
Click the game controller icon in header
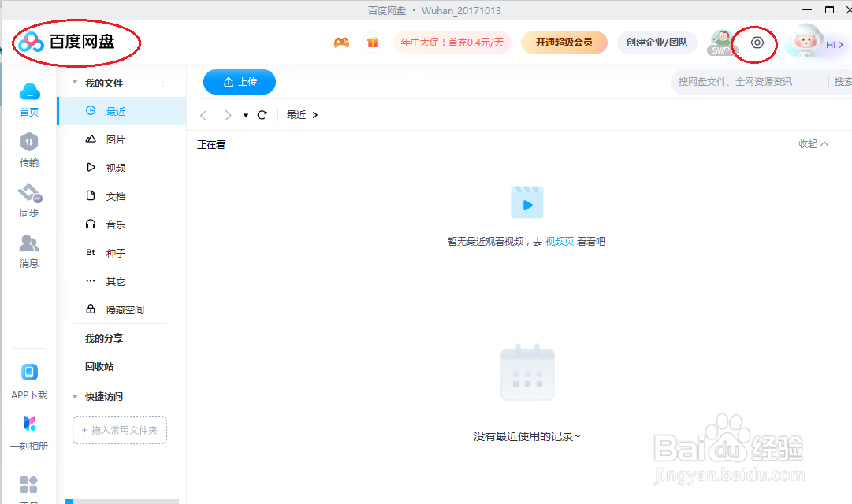(x=341, y=43)
